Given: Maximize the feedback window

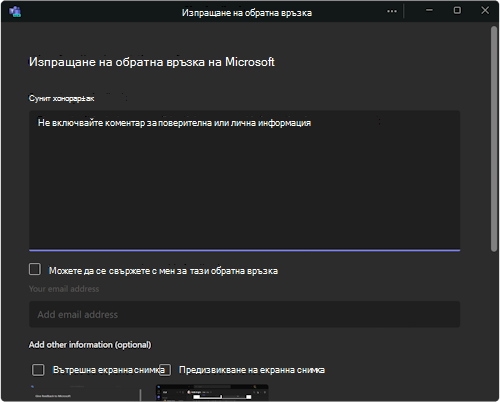Looking at the screenshot, I should coord(457,11).
